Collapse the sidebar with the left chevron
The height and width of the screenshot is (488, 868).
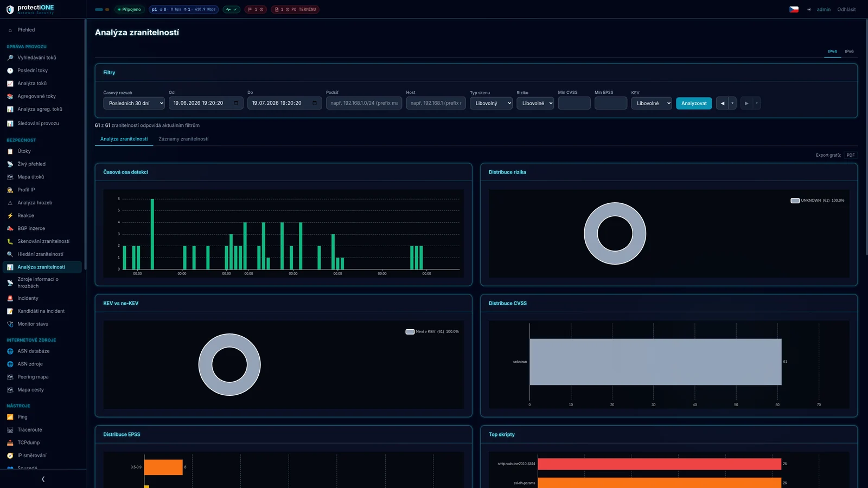pos(43,479)
